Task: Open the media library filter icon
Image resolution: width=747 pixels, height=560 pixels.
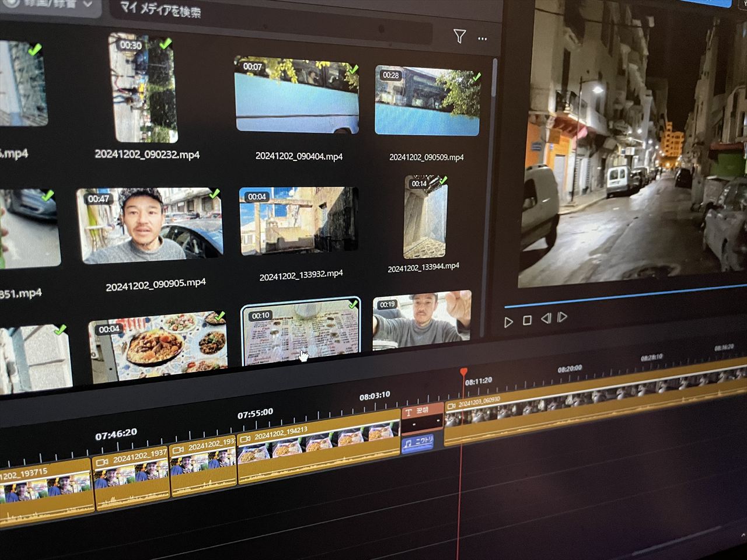Action: 459,37
